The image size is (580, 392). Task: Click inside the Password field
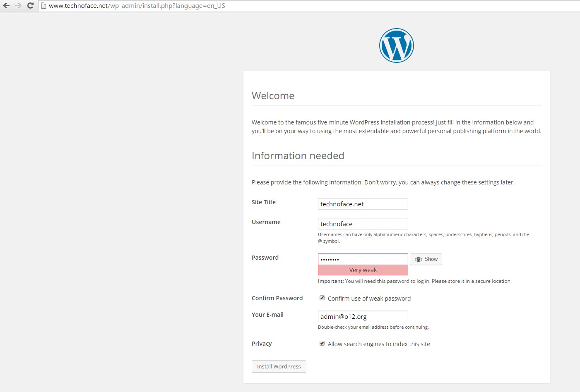[363, 259]
